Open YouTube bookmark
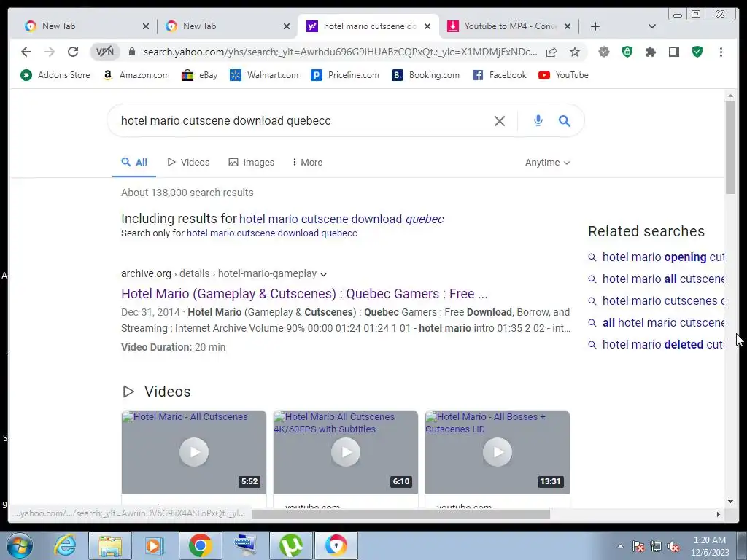Viewport: 747px width, 560px height. [563, 75]
